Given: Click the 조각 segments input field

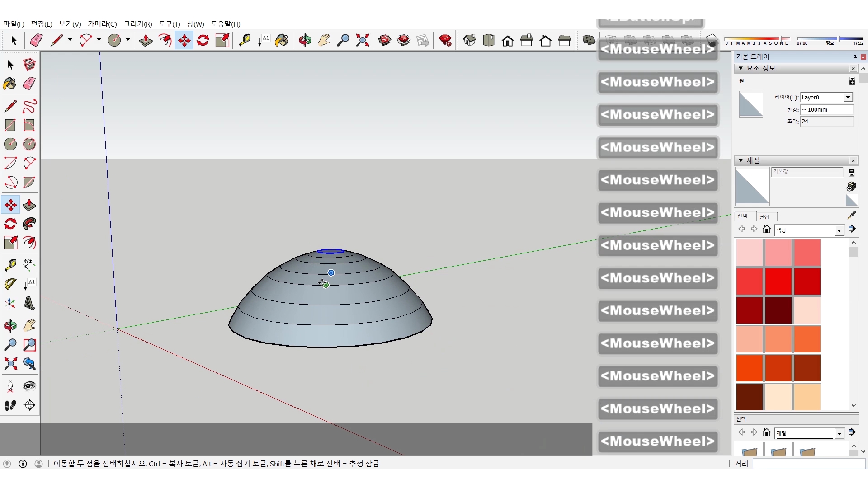Looking at the screenshot, I should [826, 122].
